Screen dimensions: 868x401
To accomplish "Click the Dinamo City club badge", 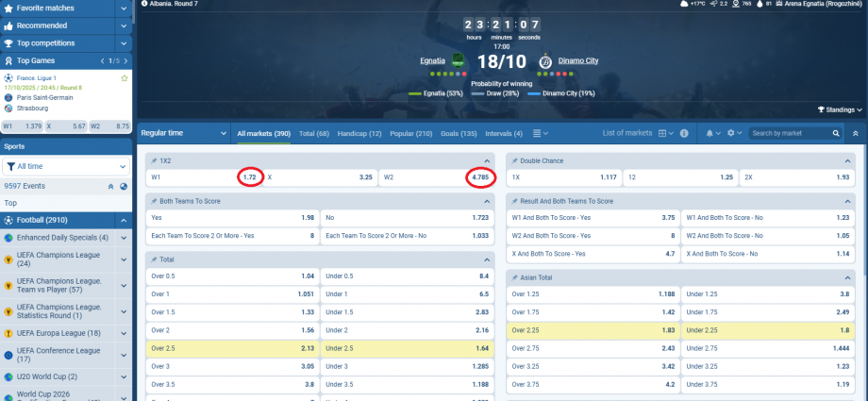I will pyautogui.click(x=546, y=61).
